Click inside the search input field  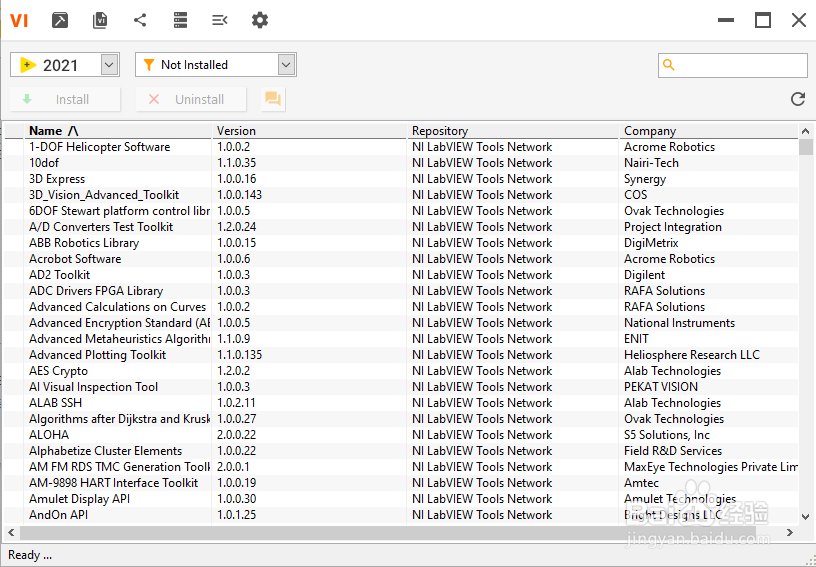(733, 65)
